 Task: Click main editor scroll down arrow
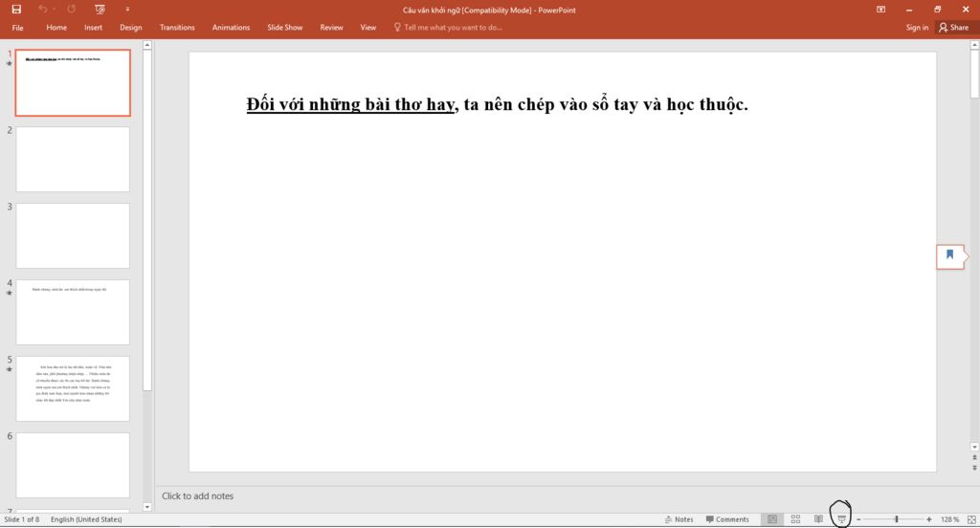pos(974,447)
